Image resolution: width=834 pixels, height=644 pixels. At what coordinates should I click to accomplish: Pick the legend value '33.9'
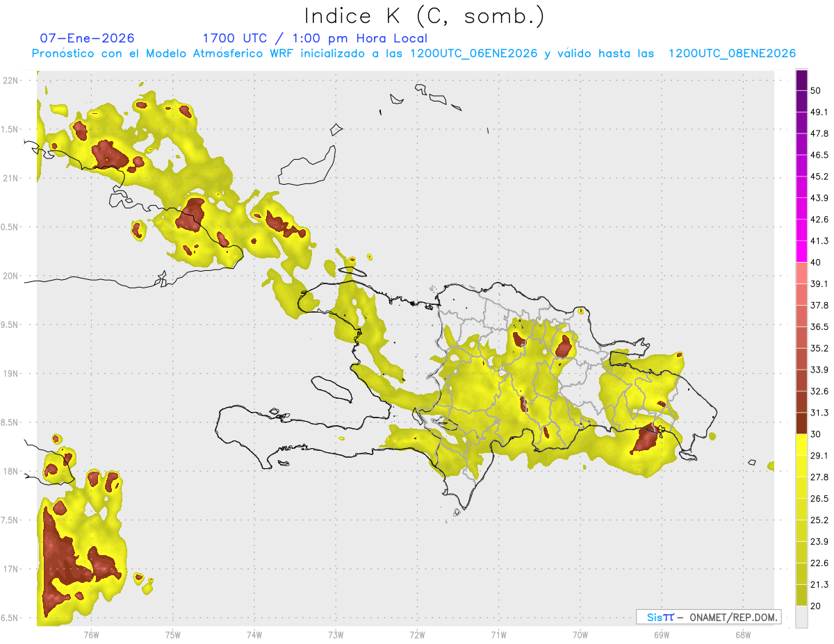tap(819, 370)
